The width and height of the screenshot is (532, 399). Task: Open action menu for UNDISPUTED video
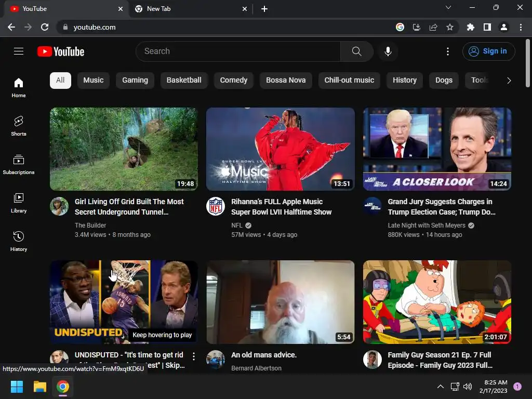point(194,356)
